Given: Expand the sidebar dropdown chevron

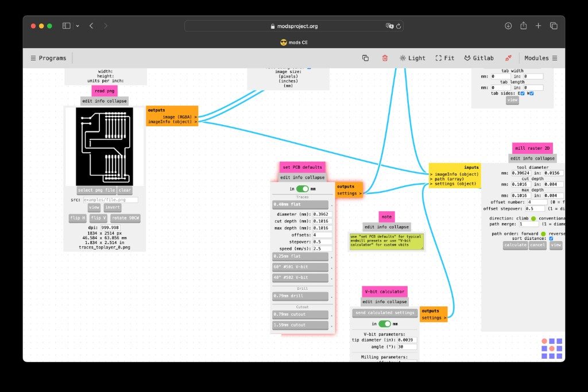Looking at the screenshot, I should tap(78, 26).
